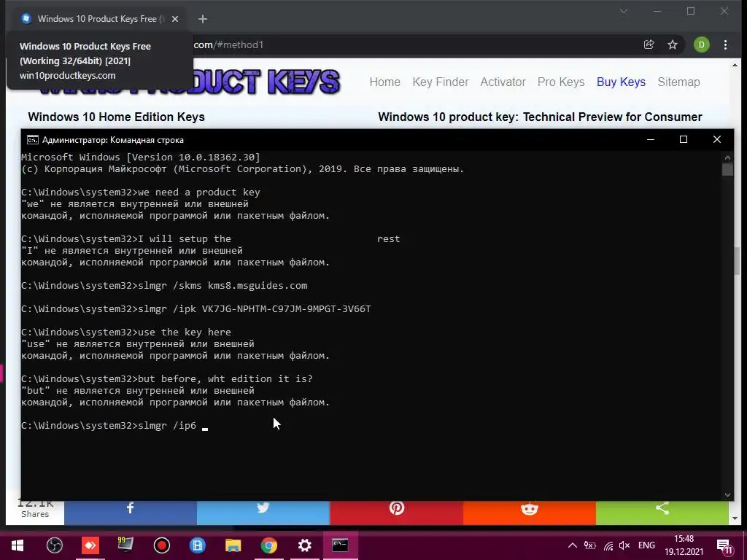This screenshot has height=560, width=747.
Task: Click the 'Windows 10 Home Edition Keys' heading
Action: click(116, 117)
